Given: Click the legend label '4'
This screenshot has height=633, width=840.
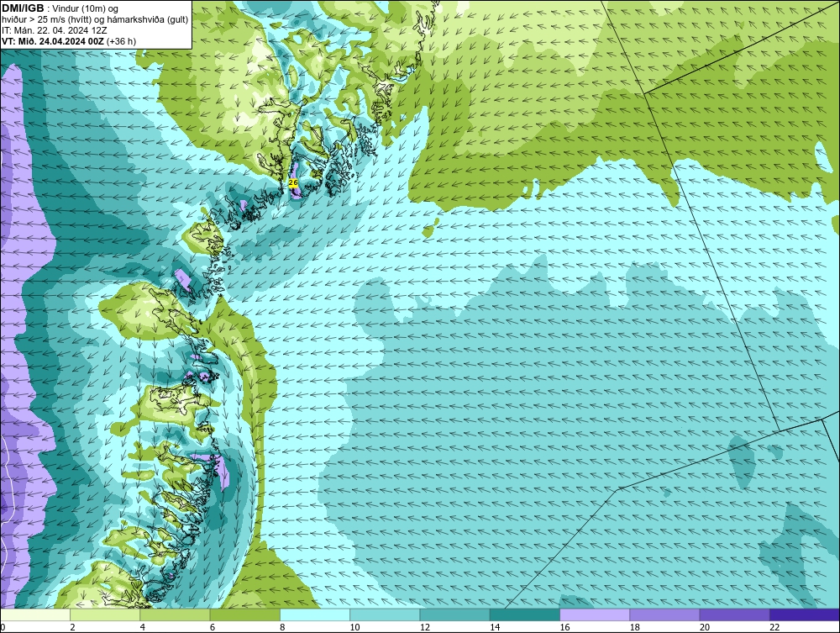Looking at the screenshot, I should pyautogui.click(x=143, y=627).
